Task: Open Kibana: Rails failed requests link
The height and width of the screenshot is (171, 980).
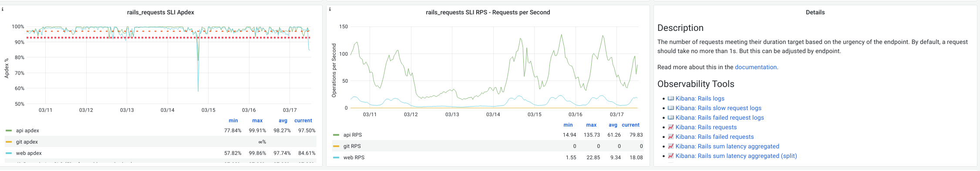Action: click(x=714, y=137)
